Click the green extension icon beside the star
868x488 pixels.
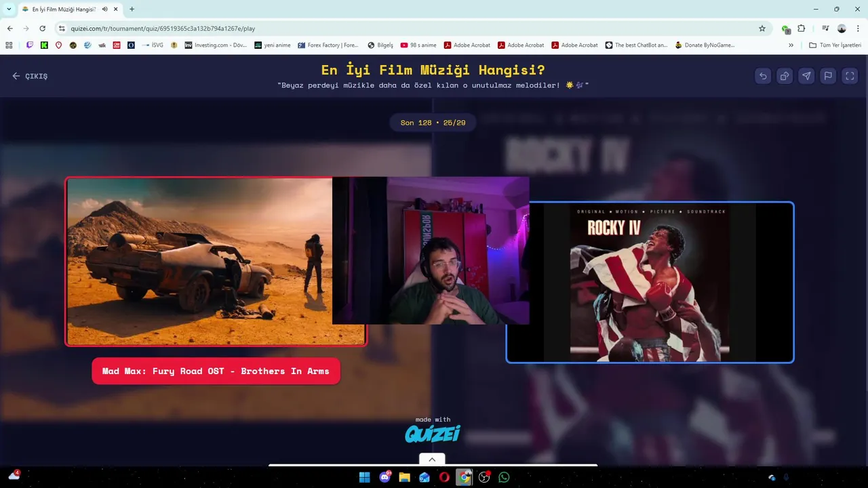pos(786,29)
